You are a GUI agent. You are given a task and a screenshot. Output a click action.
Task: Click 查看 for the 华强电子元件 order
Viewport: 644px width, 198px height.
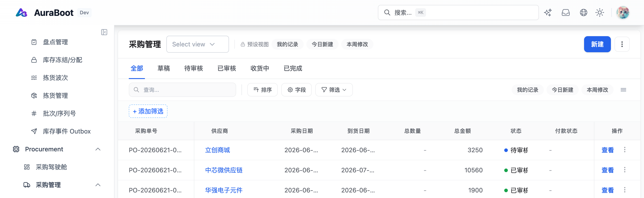pyautogui.click(x=608, y=190)
